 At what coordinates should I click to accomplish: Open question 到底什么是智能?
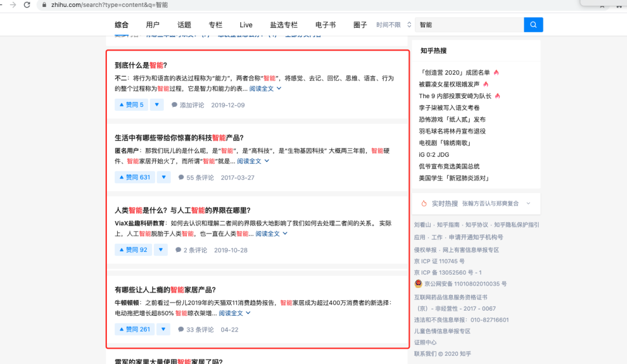tap(140, 65)
